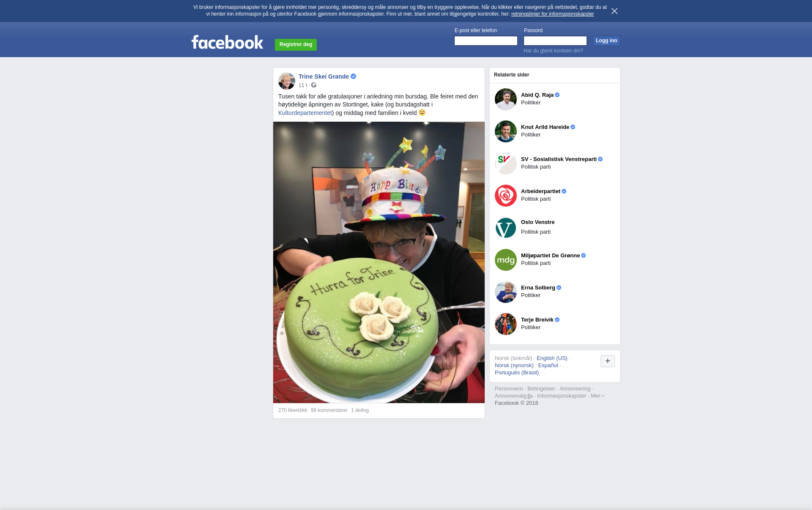Close the cookie notice banner
This screenshot has height=510, width=812.
pyautogui.click(x=614, y=11)
